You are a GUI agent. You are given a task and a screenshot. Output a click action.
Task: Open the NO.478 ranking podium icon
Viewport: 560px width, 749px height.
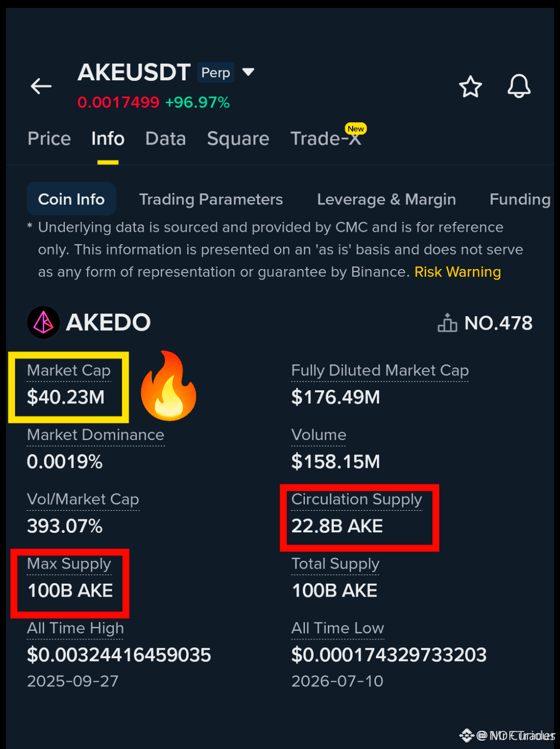(447, 322)
